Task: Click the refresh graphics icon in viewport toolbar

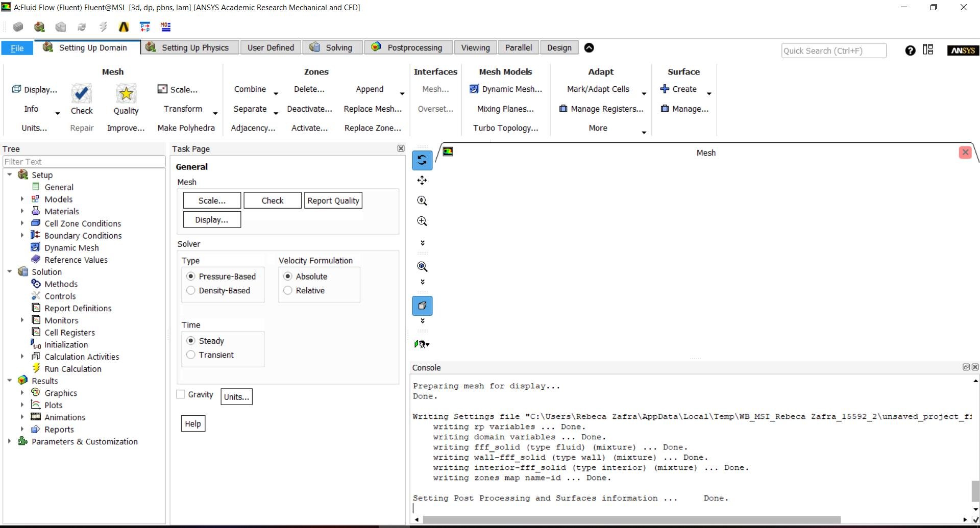Action: [422, 160]
